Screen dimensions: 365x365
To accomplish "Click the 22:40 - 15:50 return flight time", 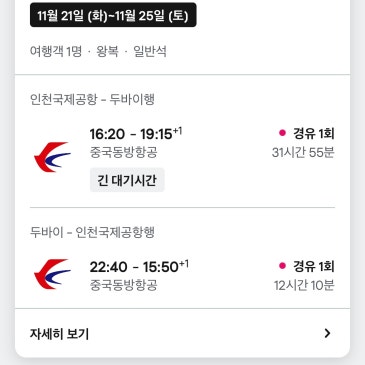I will point(139,266).
